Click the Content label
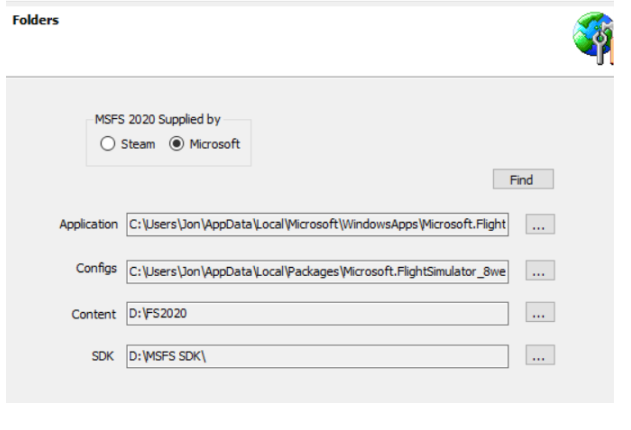 93,314
